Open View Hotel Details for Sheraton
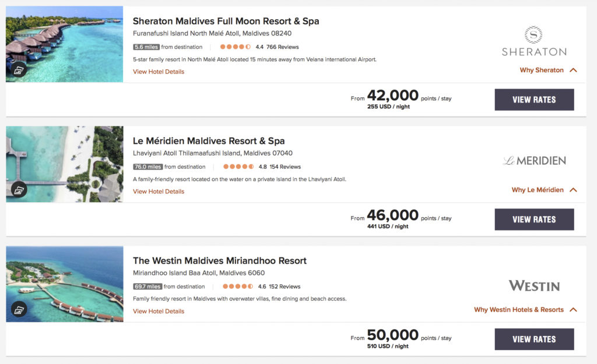This screenshot has height=364, width=597. 159,72
